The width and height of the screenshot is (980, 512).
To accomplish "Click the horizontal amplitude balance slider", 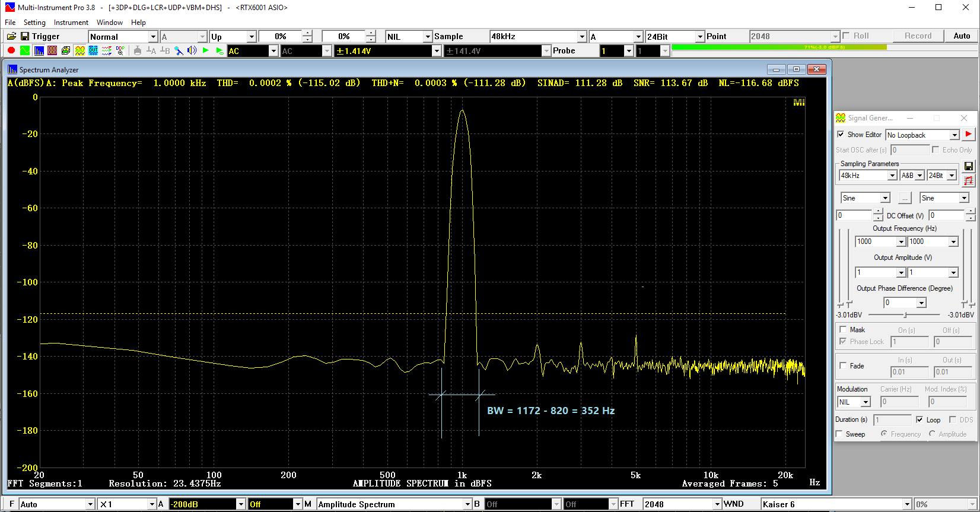I will click(x=905, y=315).
